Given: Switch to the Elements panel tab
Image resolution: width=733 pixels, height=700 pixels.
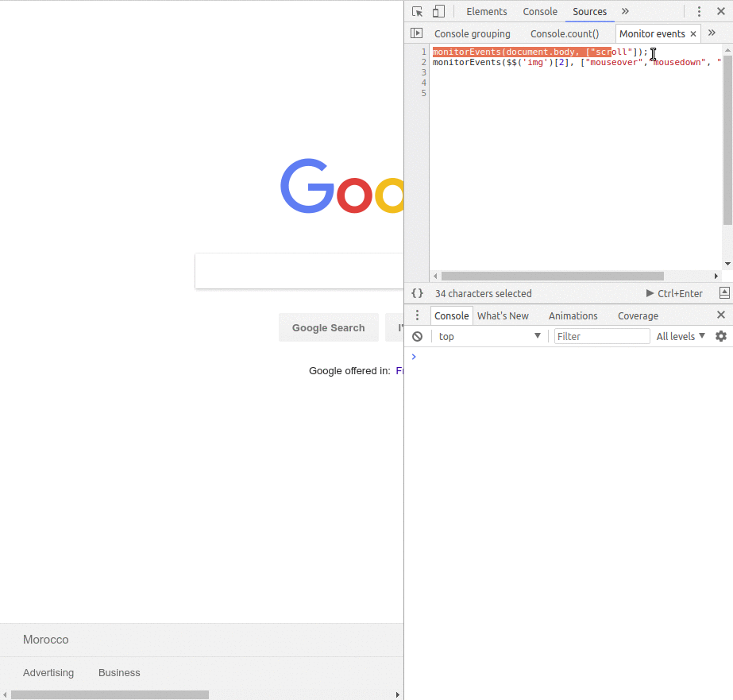Looking at the screenshot, I should [x=486, y=12].
